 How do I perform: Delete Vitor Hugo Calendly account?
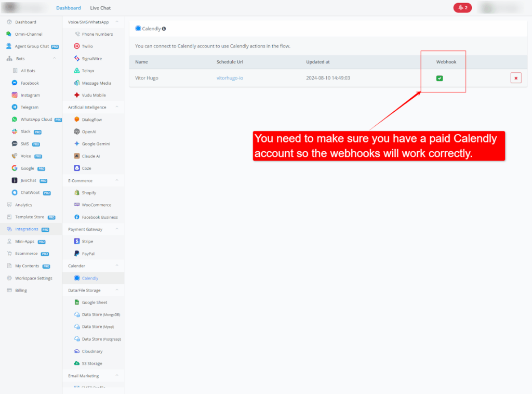point(515,78)
